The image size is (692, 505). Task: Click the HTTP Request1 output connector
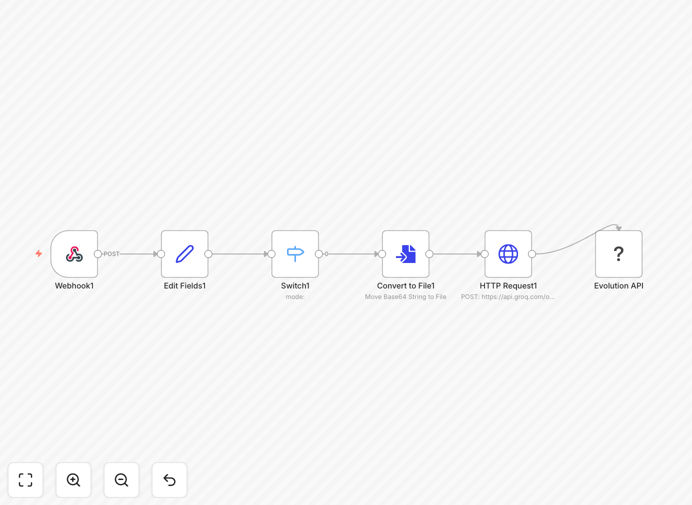tap(532, 254)
